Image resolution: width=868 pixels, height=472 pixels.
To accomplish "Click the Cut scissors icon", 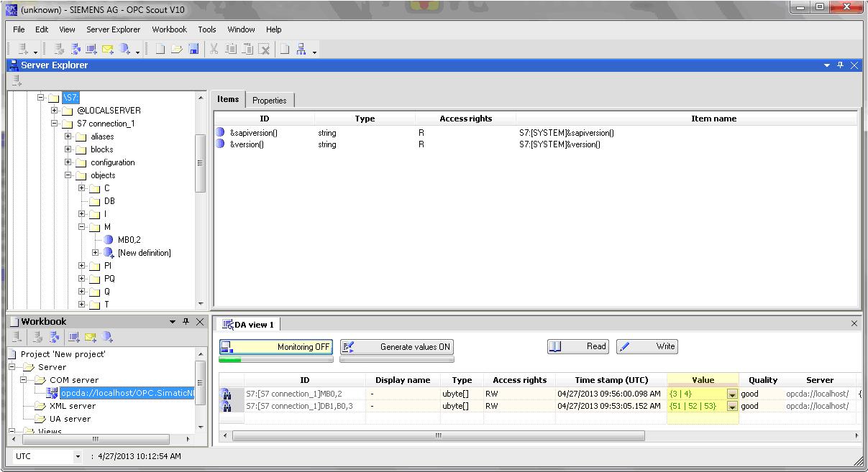I will [214, 50].
